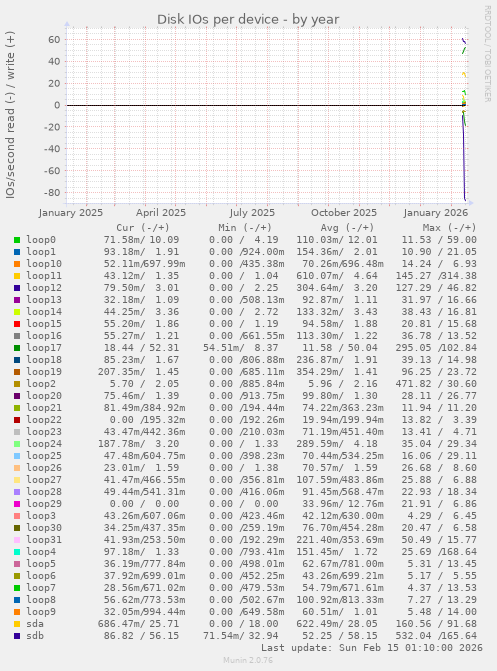Click the 'January 2025' x-axis label
This screenshot has height=671, width=497.
71,213
